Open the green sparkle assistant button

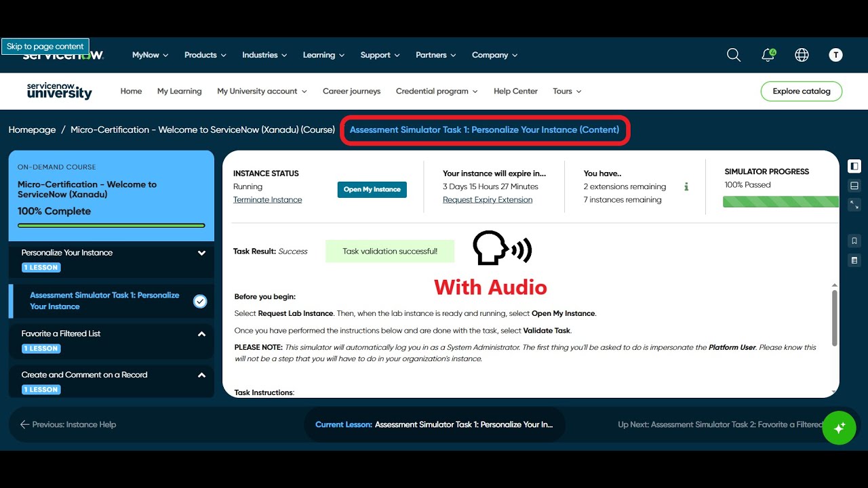tap(839, 428)
